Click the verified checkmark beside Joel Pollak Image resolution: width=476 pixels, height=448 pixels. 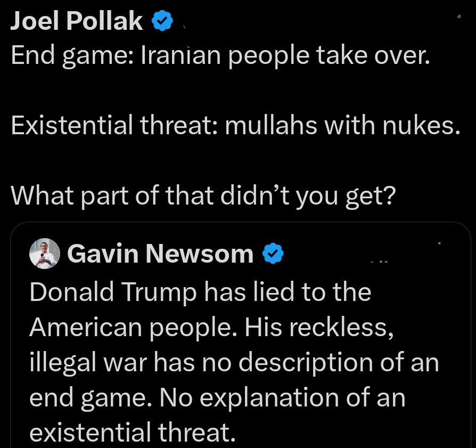click(162, 21)
